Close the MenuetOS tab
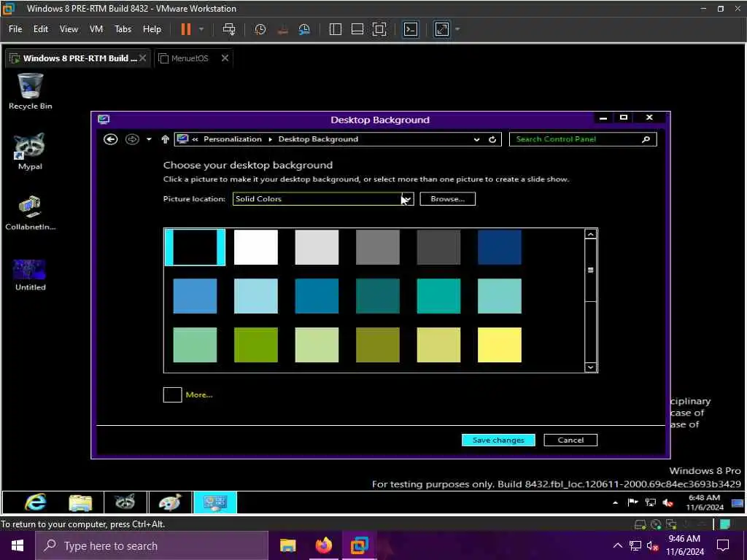747x560 pixels. (225, 58)
